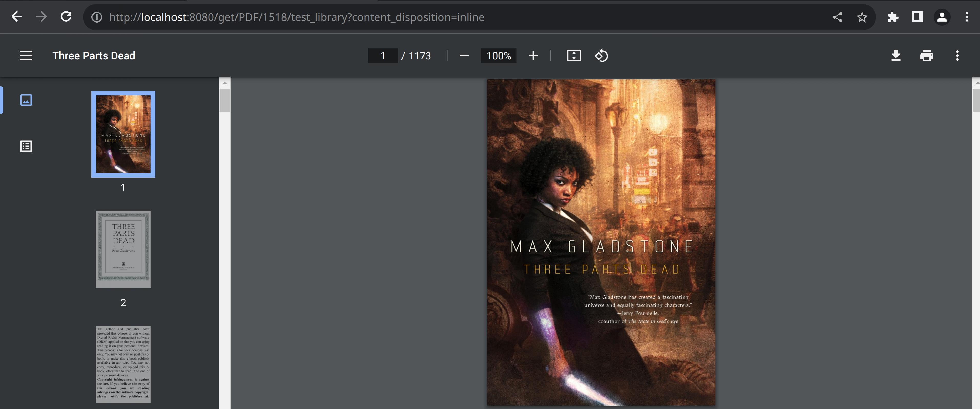Download the PDF file
980x409 pixels.
pos(895,56)
